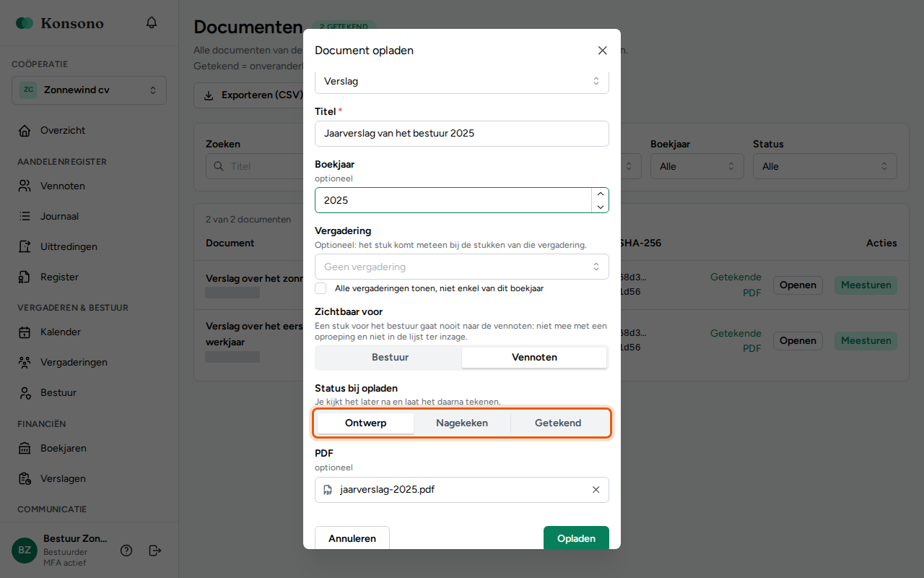Click the Annuleren button
Screen dimensions: 924x578
point(352,538)
